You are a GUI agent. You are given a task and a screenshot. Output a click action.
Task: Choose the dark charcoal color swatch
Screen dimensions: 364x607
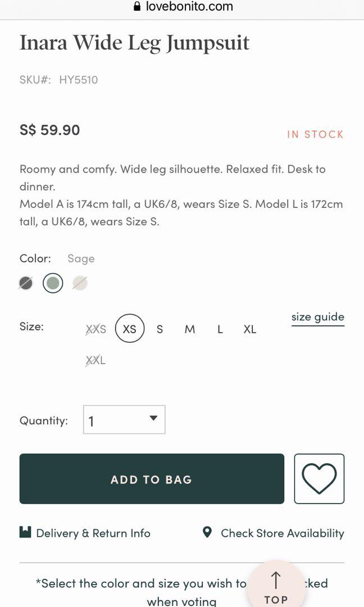point(25,283)
